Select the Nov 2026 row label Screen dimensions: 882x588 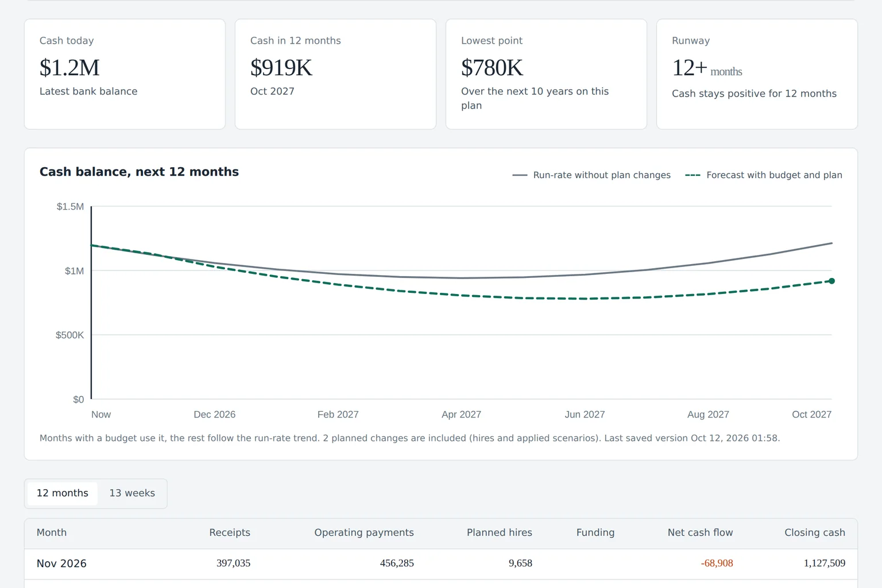pos(61,564)
